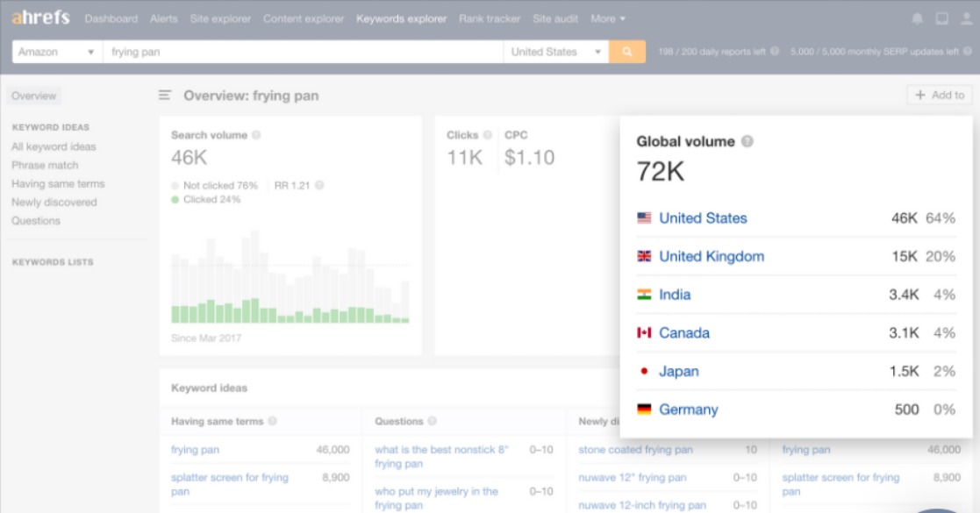The width and height of the screenshot is (980, 513).
Task: Open India link in Global volume
Action: tap(675, 295)
